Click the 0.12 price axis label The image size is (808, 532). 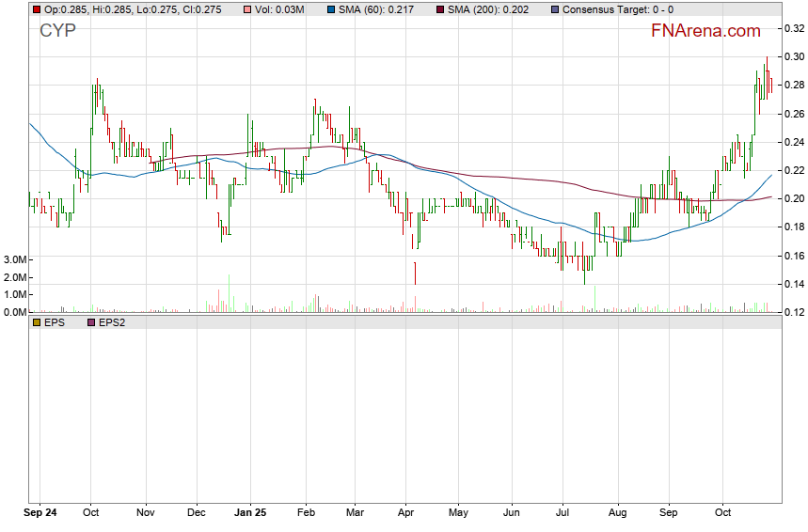click(794, 312)
